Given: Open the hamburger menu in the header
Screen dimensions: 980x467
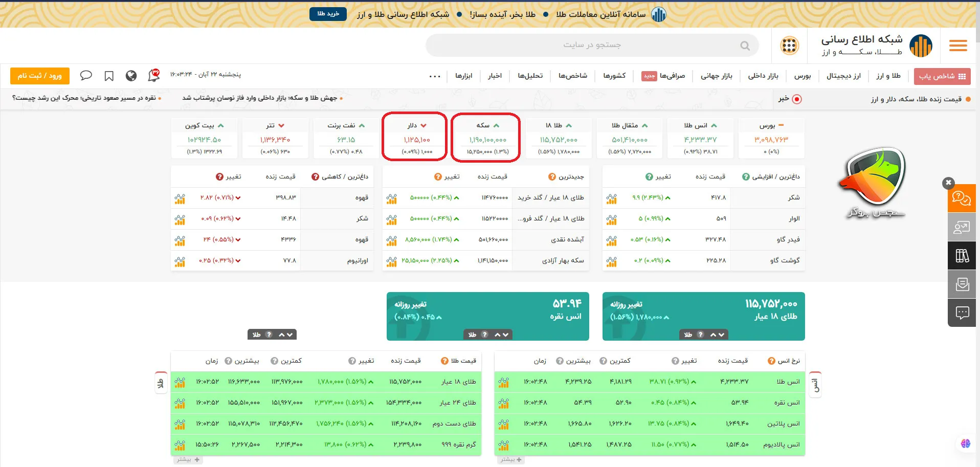Looking at the screenshot, I should point(957,46).
